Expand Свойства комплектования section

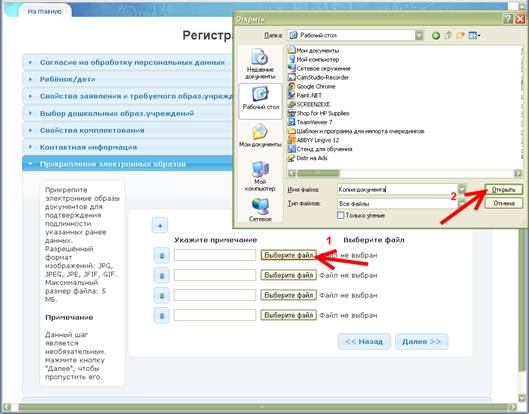coord(127,130)
